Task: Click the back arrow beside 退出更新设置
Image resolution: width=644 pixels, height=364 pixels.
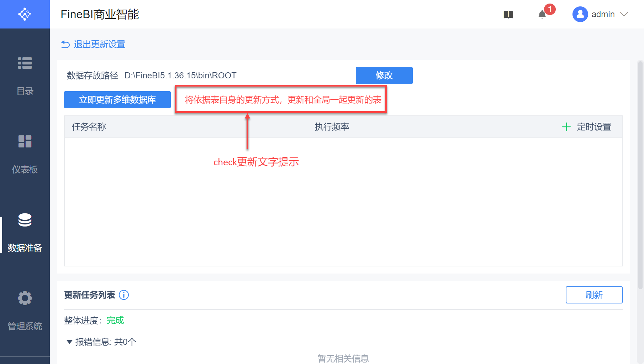Action: 65,44
